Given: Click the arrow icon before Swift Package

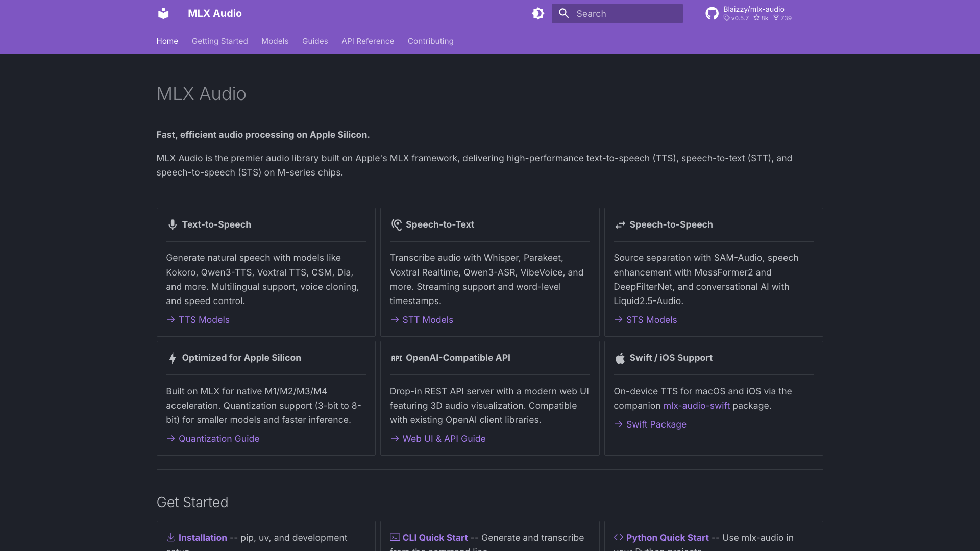Looking at the screenshot, I should coord(619,424).
